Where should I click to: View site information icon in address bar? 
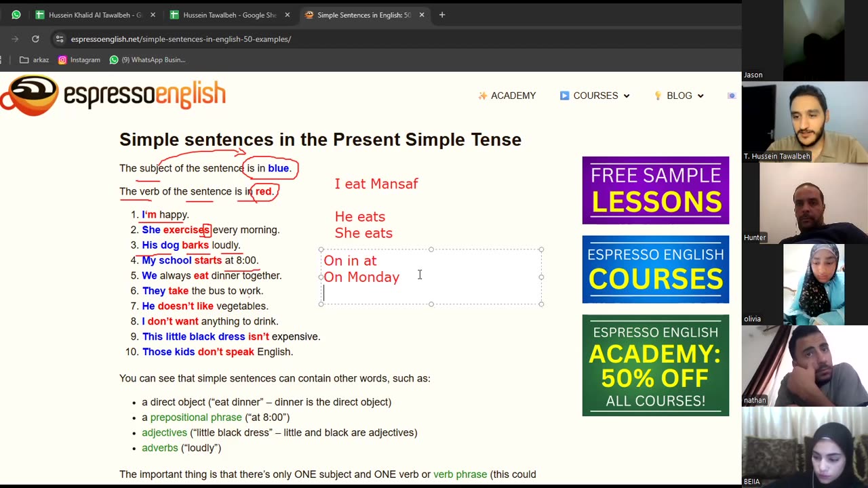point(60,39)
